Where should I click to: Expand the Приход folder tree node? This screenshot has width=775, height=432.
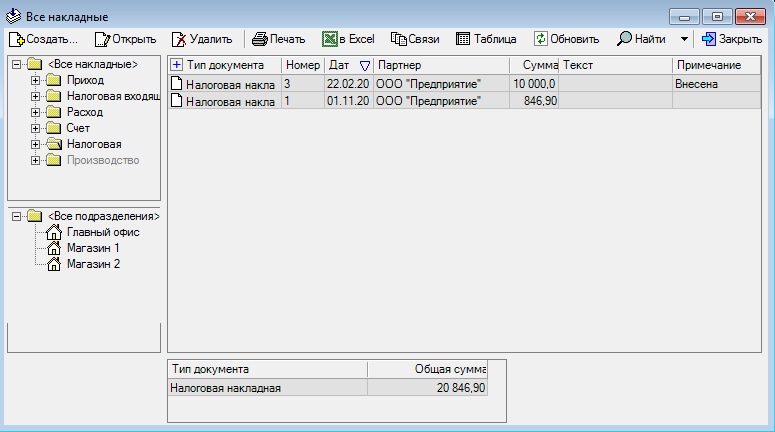(35, 80)
